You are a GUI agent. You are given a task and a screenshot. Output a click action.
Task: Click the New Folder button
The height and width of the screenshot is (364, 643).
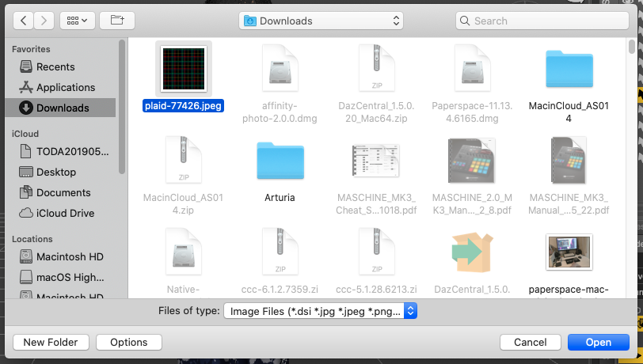[51, 343]
